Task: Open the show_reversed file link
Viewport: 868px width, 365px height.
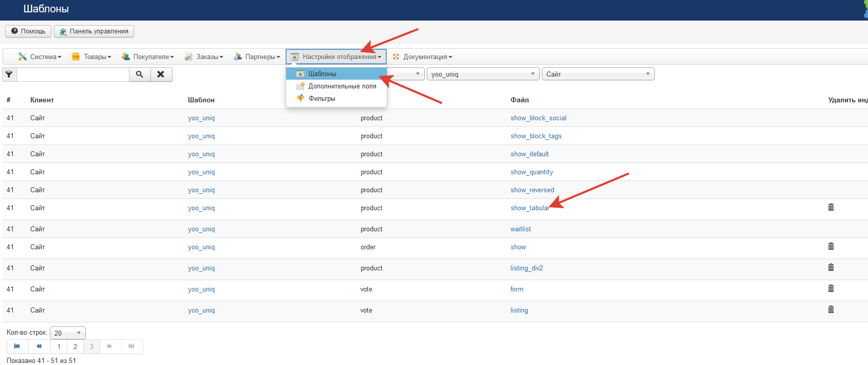Action: pyautogui.click(x=532, y=190)
